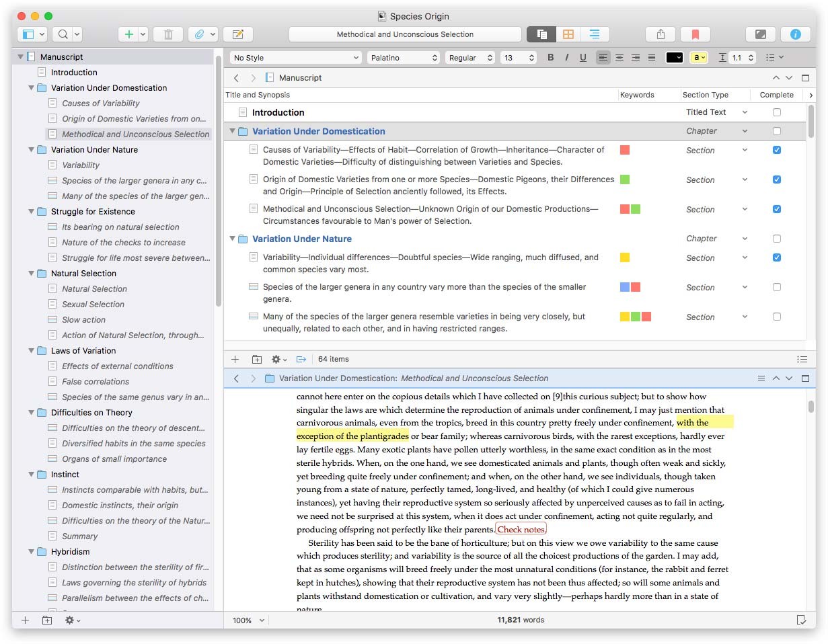This screenshot has width=828, height=644.
Task: Click the red bookmark icon
Action: (695, 34)
